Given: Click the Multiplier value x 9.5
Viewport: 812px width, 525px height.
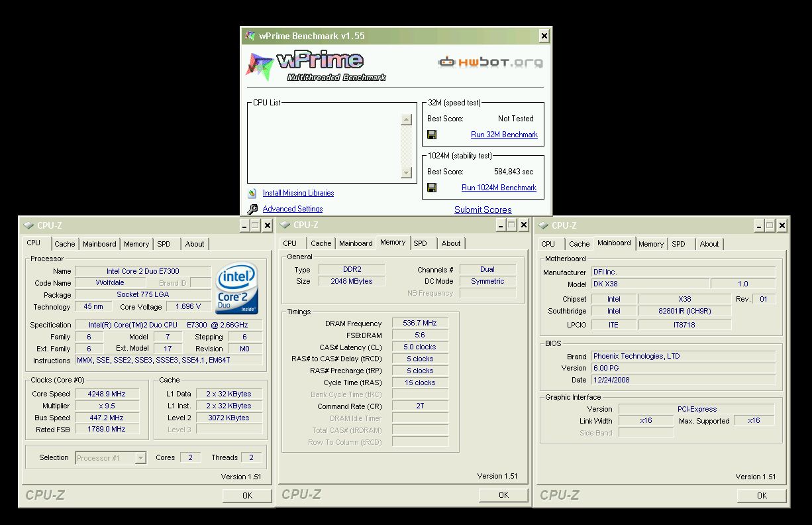Looking at the screenshot, I should (x=107, y=406).
